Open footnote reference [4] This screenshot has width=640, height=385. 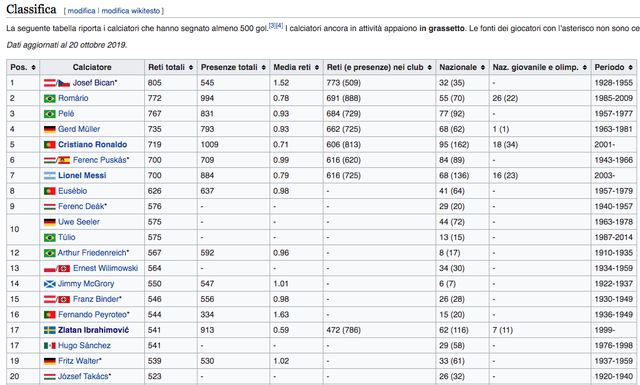(280, 26)
